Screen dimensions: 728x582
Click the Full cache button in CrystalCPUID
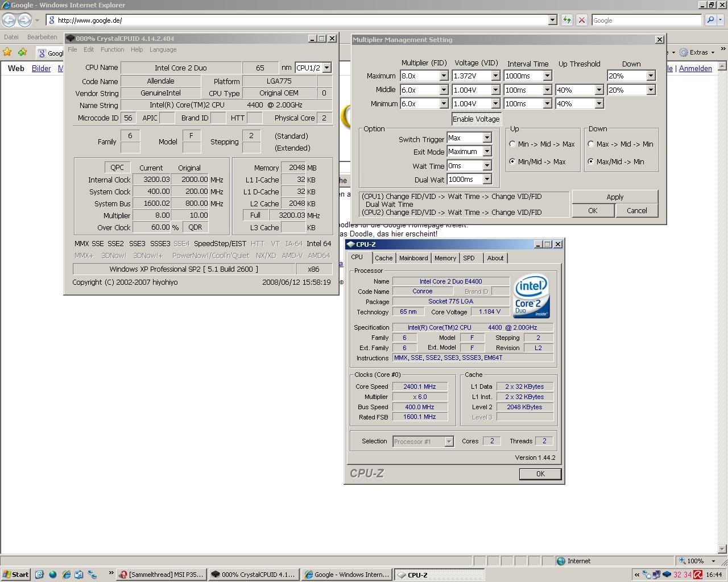tap(255, 215)
